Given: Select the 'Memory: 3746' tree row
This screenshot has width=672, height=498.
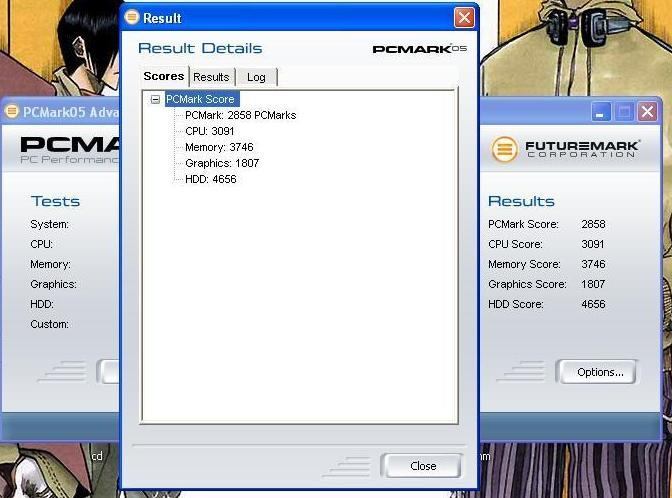Looking at the screenshot, I should [x=219, y=147].
